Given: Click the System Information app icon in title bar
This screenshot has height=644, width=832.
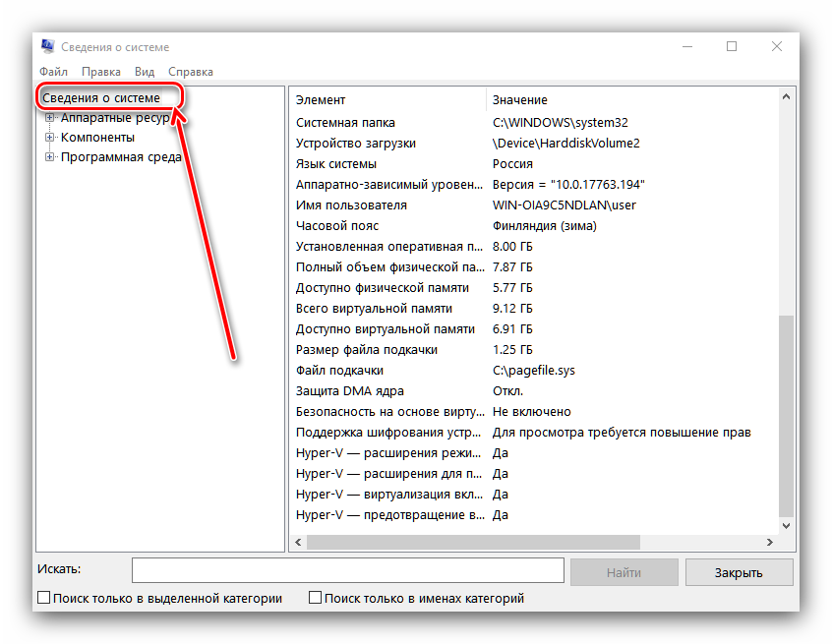Looking at the screenshot, I should [47, 46].
